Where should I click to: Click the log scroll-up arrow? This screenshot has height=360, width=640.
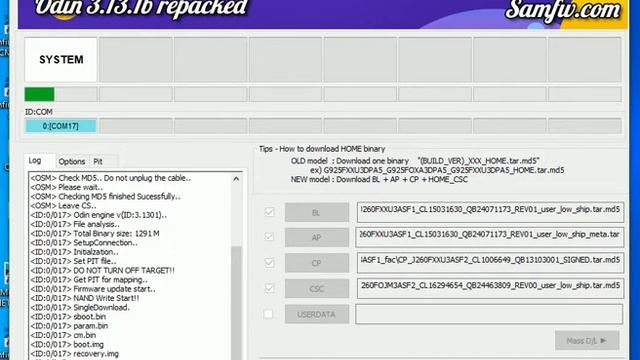click(x=236, y=179)
